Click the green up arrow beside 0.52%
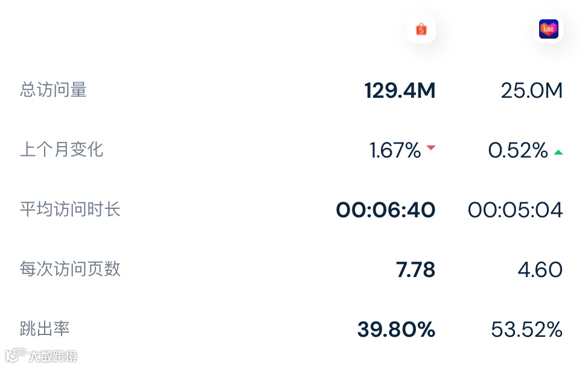Image resolution: width=588 pixels, height=367 pixels. tap(558, 152)
